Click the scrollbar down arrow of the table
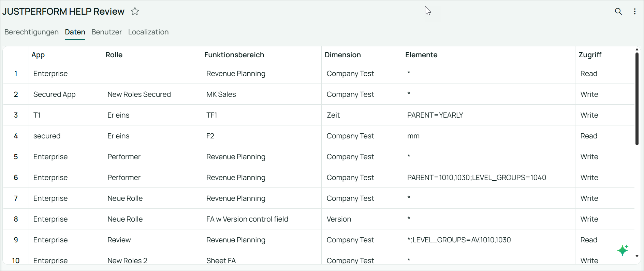Image resolution: width=644 pixels, height=271 pixels. pos(637,256)
